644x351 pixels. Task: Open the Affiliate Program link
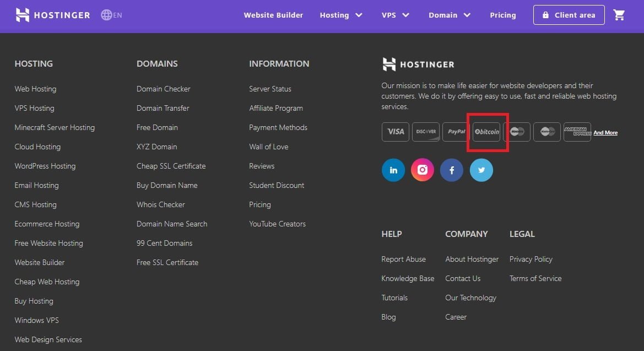275,108
